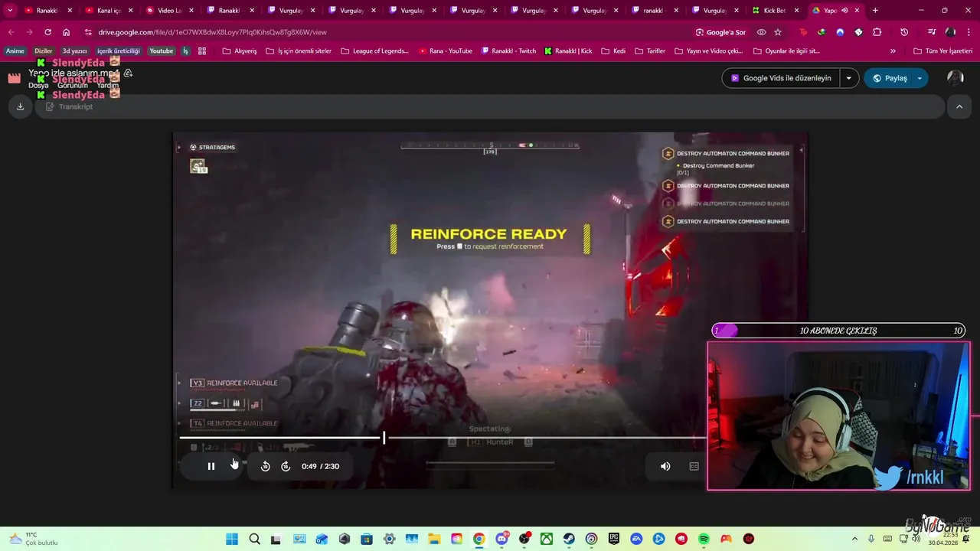Open Google account avatar in Drive

955,77
